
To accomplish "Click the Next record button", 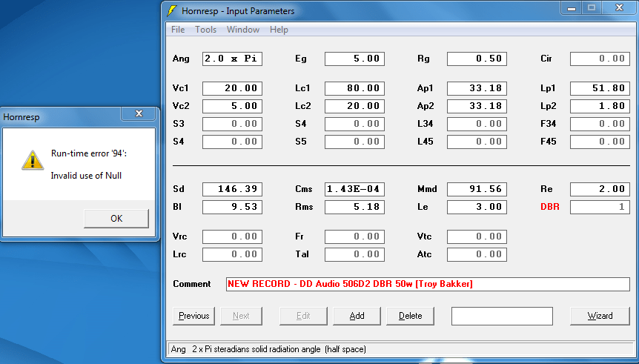I will point(241,316).
